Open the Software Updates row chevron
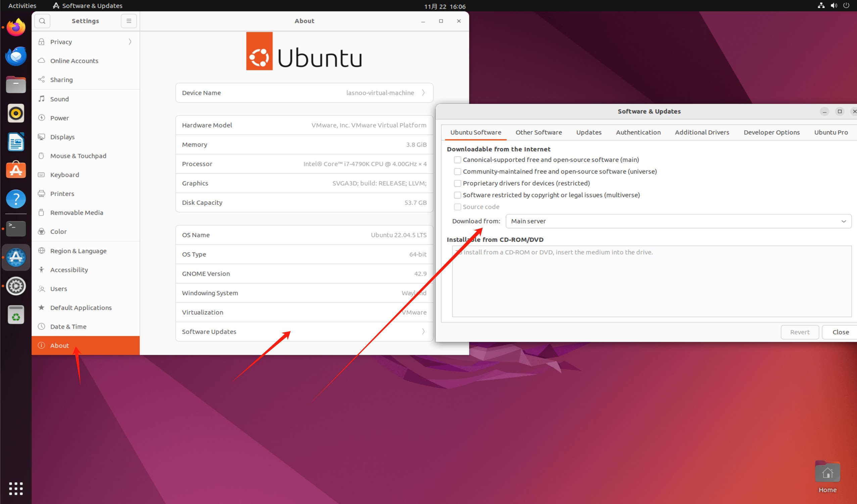The height and width of the screenshot is (504, 857). (423, 332)
